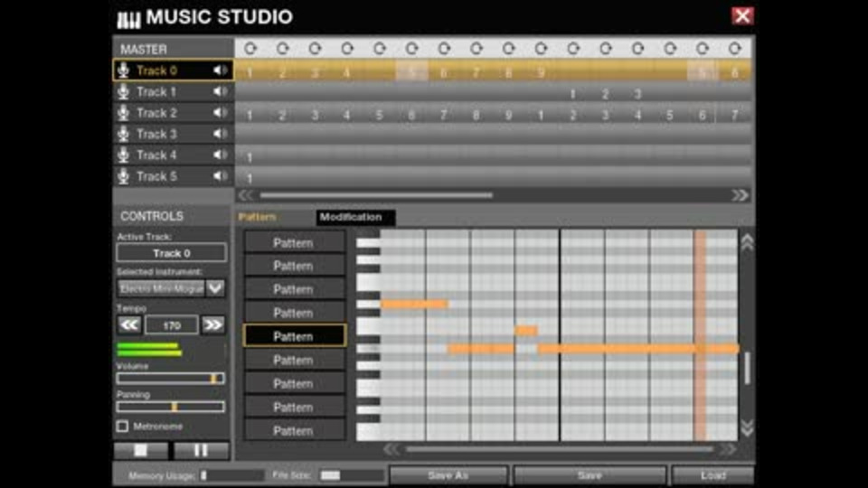This screenshot has height=488, width=868.
Task: Click the microphone icon on Track 1
Action: coord(124,91)
